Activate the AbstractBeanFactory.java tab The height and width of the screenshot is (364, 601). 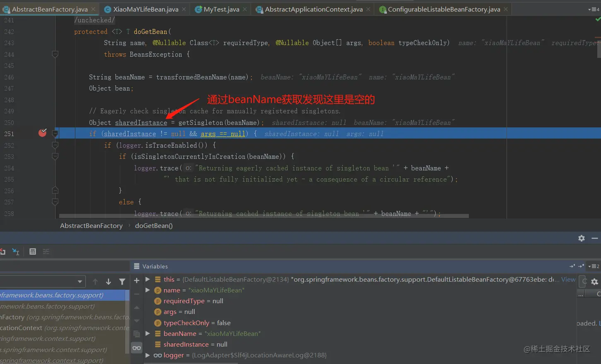[50, 9]
